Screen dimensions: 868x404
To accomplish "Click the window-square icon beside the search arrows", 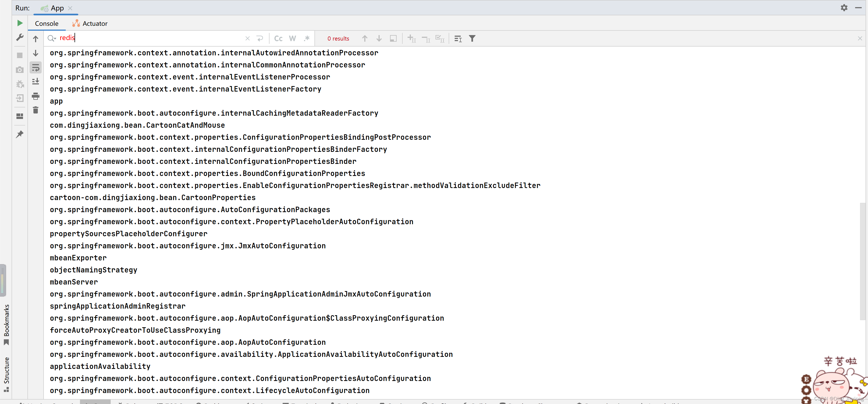I will 393,38.
